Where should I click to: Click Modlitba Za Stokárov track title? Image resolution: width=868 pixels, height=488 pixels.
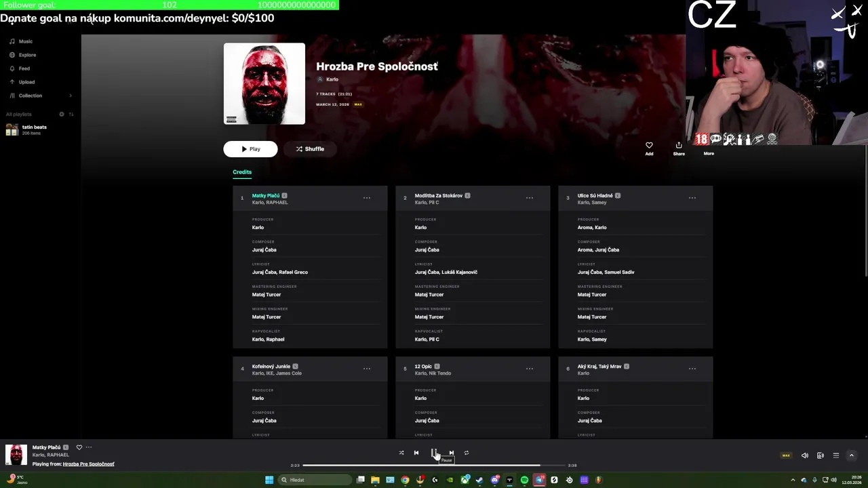tap(439, 195)
